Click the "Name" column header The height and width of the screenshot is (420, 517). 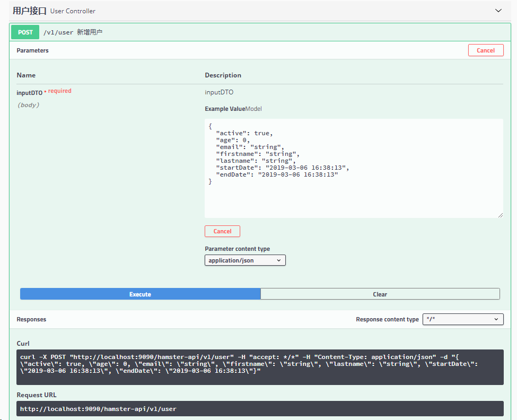[x=26, y=75]
